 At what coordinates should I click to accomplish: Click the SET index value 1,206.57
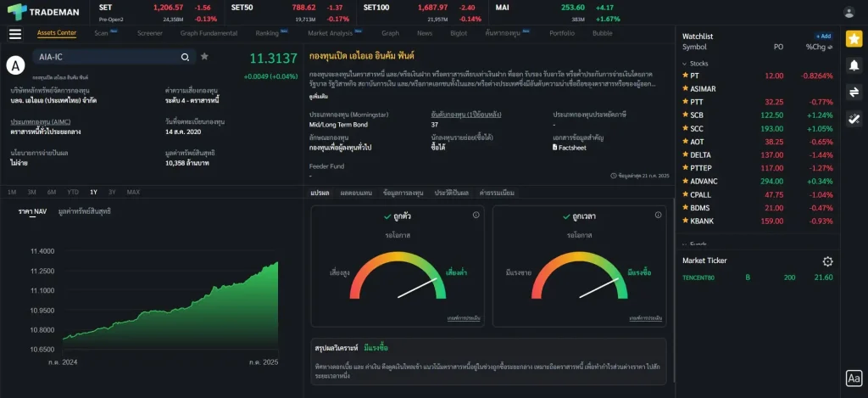169,8
